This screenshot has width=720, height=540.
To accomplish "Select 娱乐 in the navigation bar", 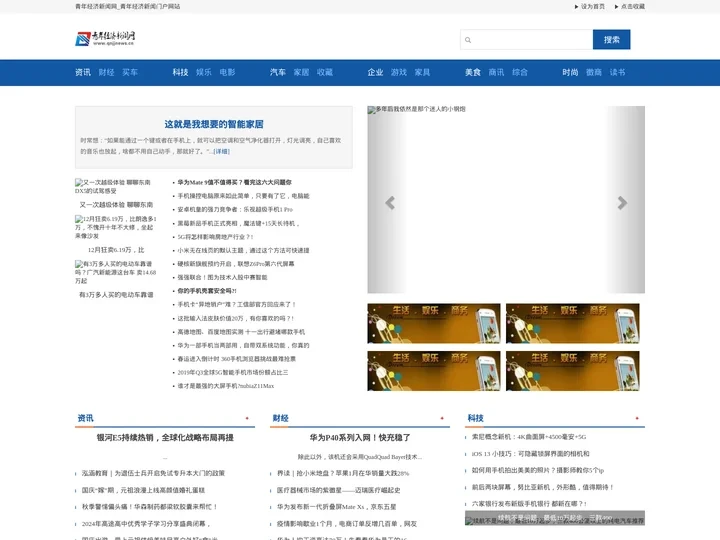I will pos(204,72).
